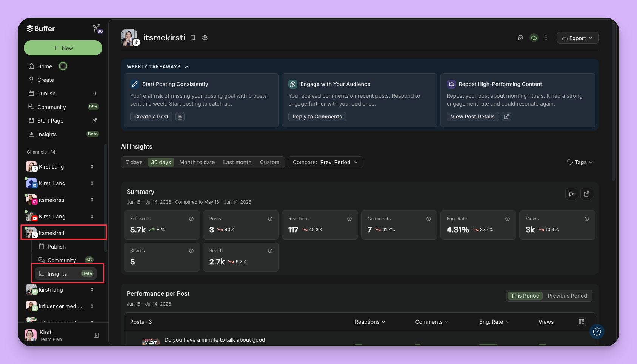
Task: Show info for Comments metric
Action: pyautogui.click(x=429, y=219)
